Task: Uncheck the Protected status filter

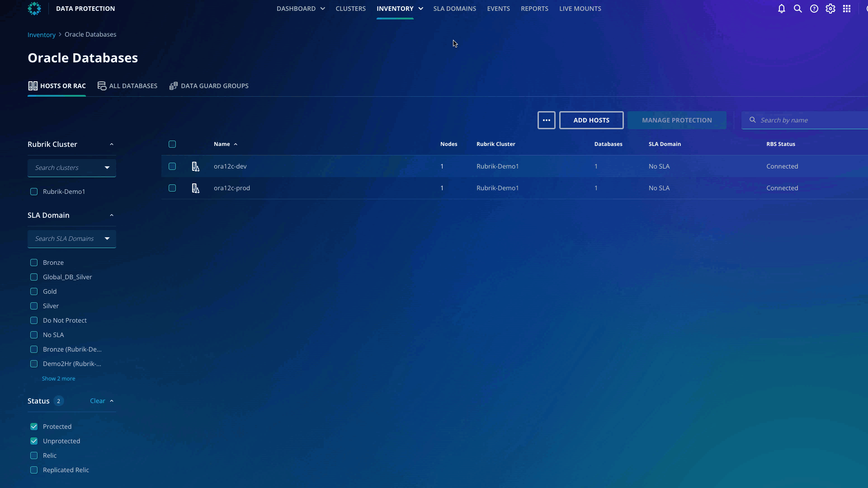Action: pyautogui.click(x=34, y=427)
